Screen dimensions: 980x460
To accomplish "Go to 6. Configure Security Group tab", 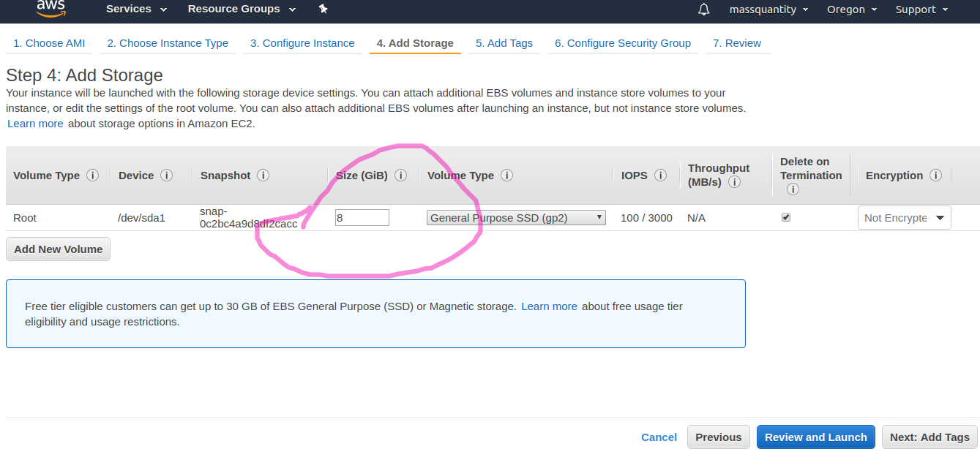I will click(622, 43).
